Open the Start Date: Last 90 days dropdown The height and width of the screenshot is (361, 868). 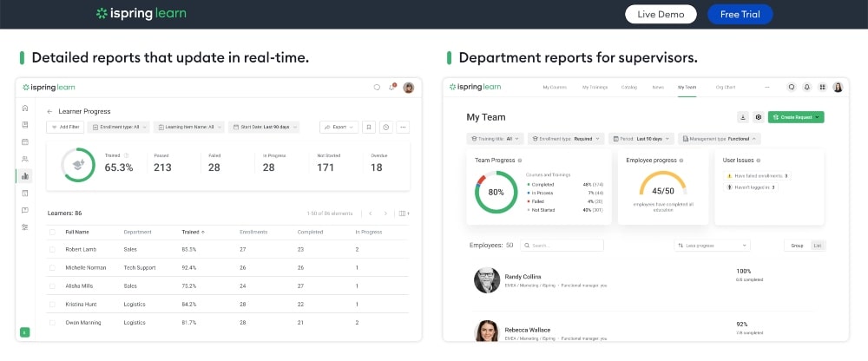click(265, 127)
